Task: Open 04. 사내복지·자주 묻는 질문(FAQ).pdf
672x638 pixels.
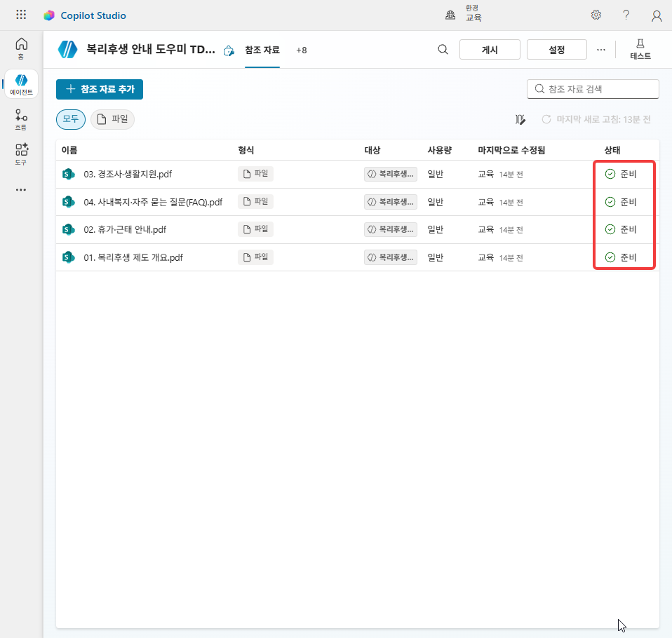Action: (x=153, y=202)
